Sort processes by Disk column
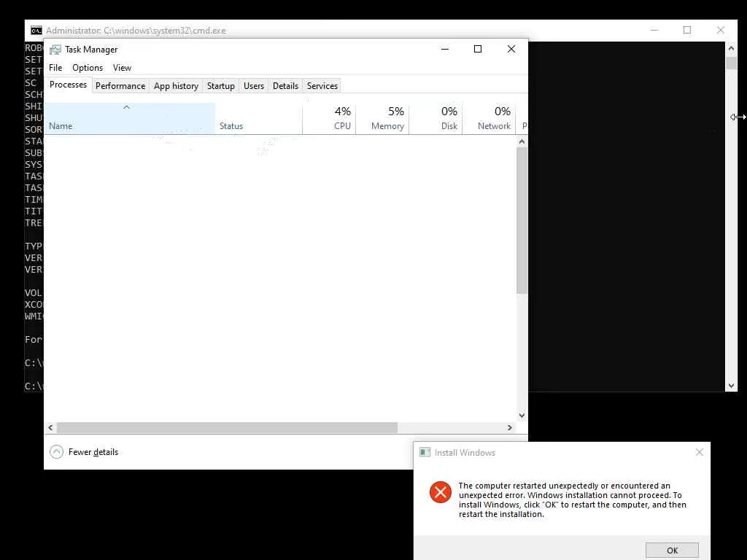The image size is (747, 560). 436,119
